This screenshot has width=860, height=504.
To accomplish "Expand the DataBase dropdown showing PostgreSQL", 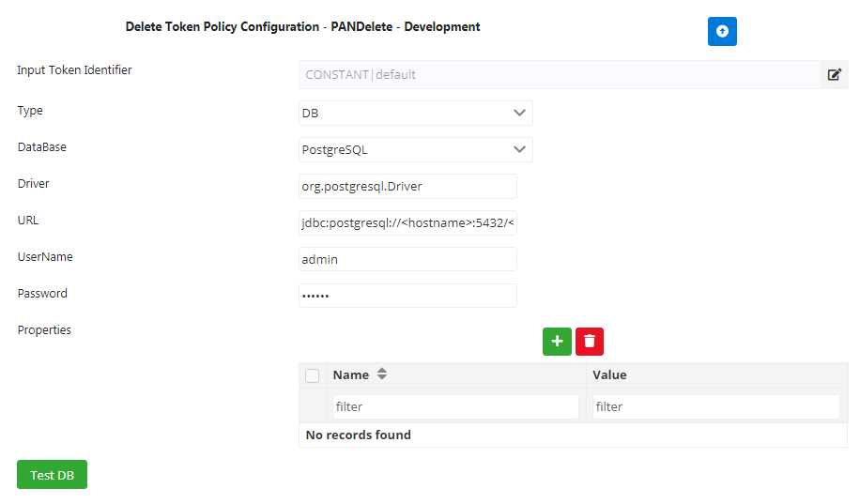I will [415, 149].
